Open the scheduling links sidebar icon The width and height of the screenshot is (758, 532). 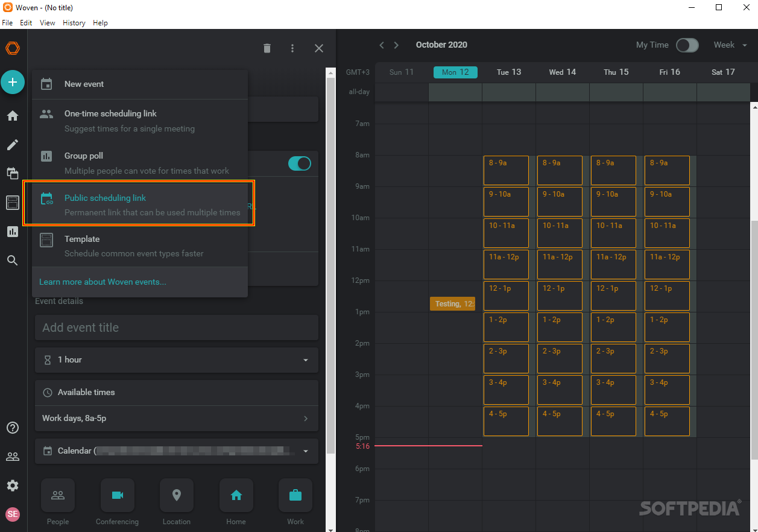click(x=13, y=174)
